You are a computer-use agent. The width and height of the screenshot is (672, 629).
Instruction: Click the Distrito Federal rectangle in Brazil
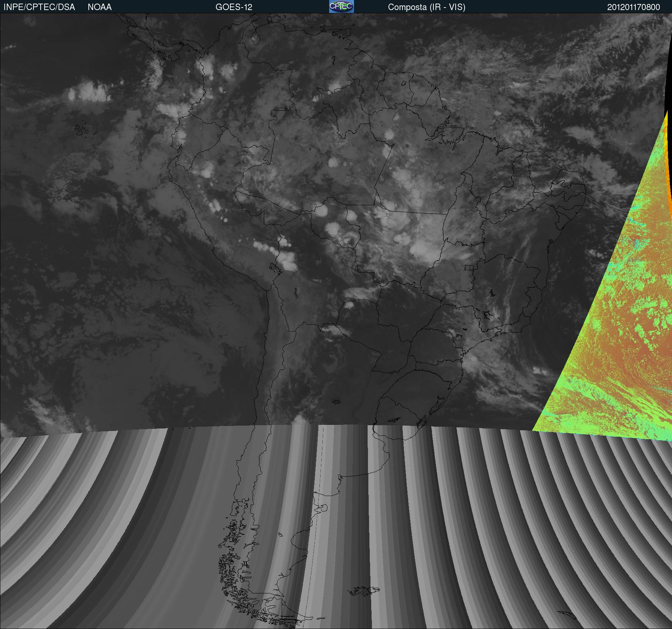point(469,267)
